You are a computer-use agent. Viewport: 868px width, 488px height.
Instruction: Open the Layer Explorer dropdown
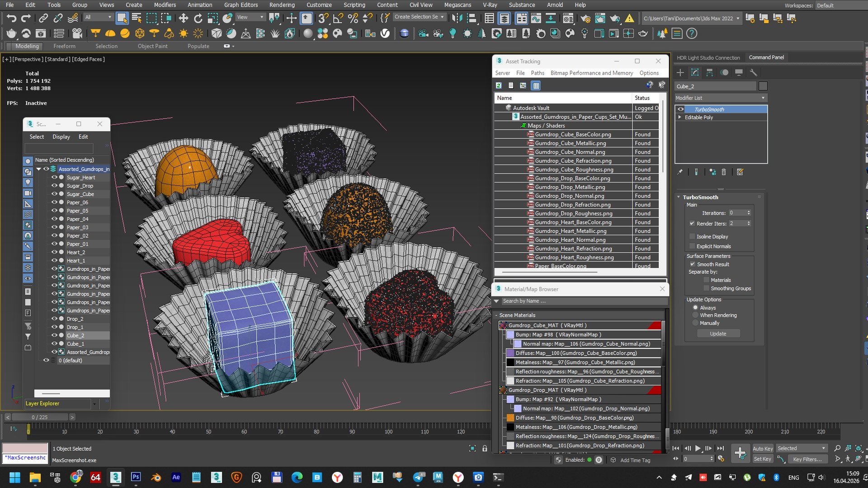coord(94,404)
